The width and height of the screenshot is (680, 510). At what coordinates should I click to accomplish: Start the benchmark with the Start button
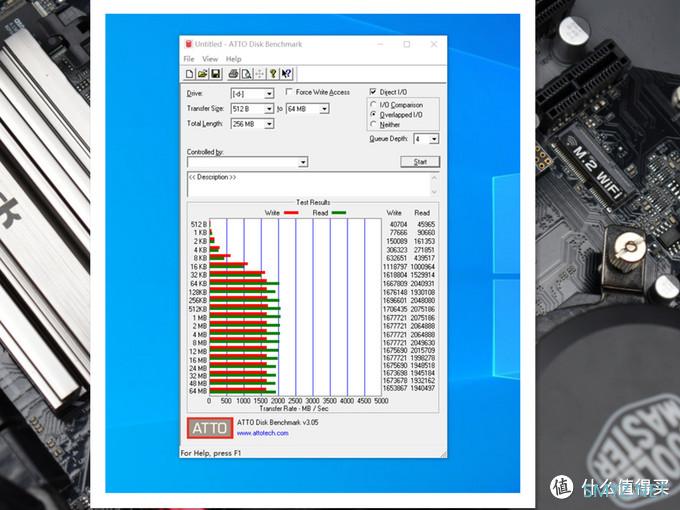click(420, 162)
